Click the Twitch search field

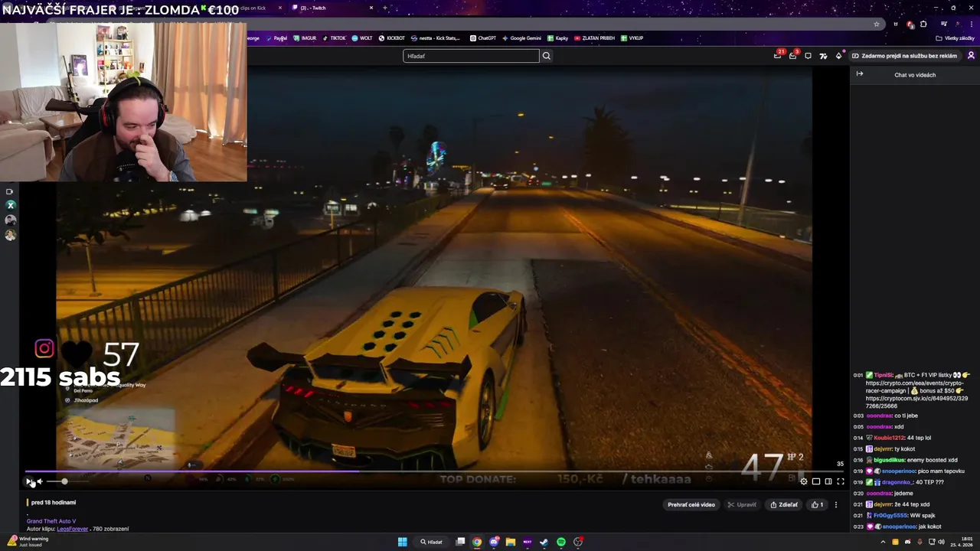[471, 56]
